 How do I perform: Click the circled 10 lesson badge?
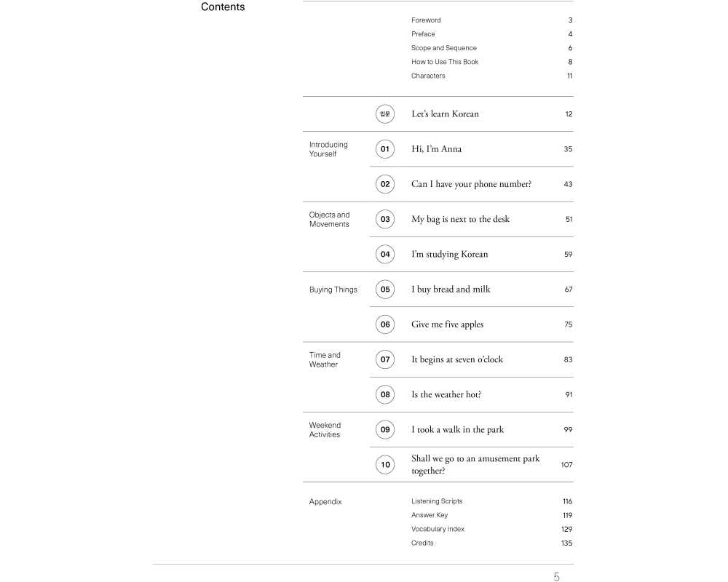coord(385,465)
